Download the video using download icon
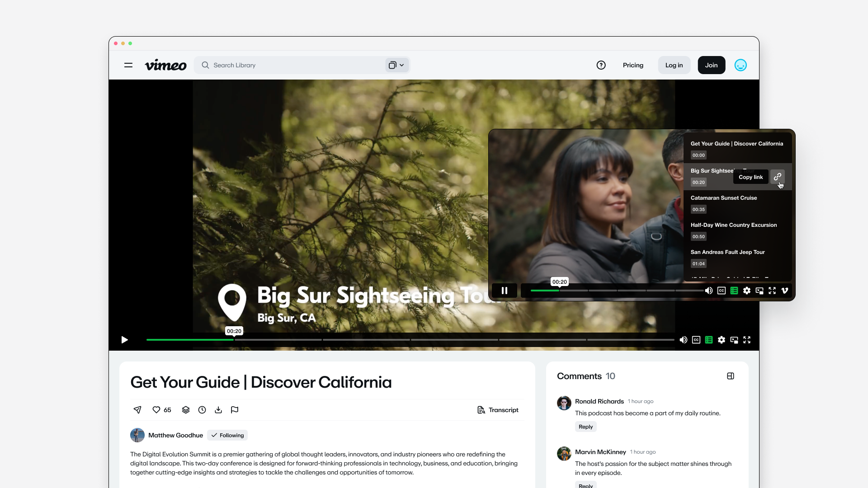Screen dimensions: 868x488 coord(218,410)
